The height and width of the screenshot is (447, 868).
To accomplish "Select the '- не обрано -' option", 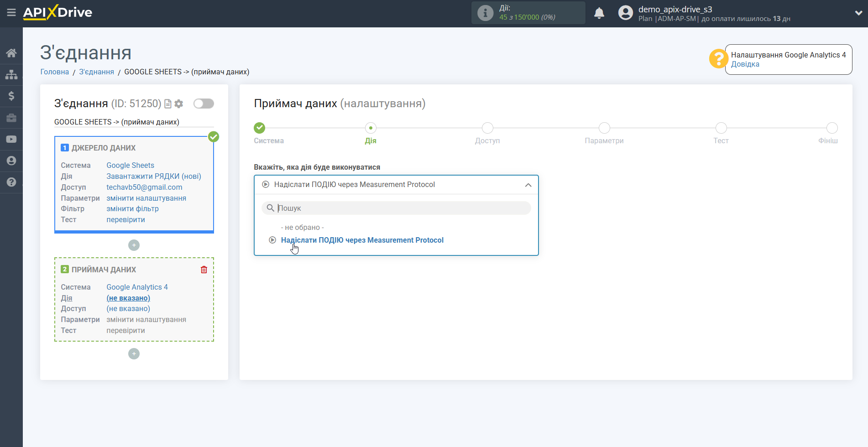I will [302, 227].
